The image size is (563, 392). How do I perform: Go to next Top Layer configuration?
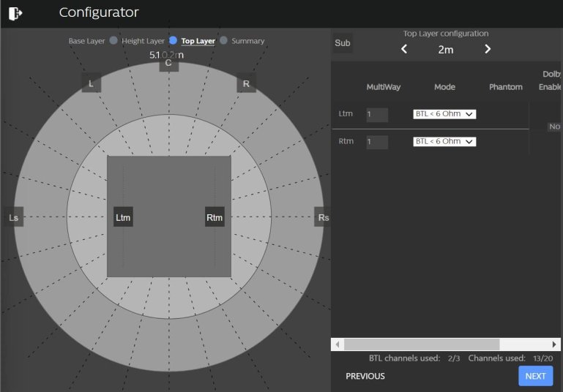tap(488, 49)
